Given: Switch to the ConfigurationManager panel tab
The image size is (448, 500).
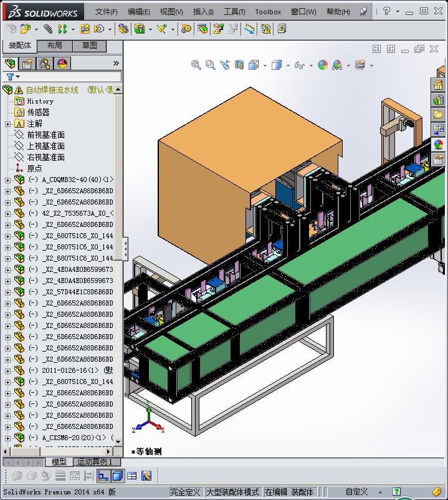Looking at the screenshot, I should (x=45, y=64).
